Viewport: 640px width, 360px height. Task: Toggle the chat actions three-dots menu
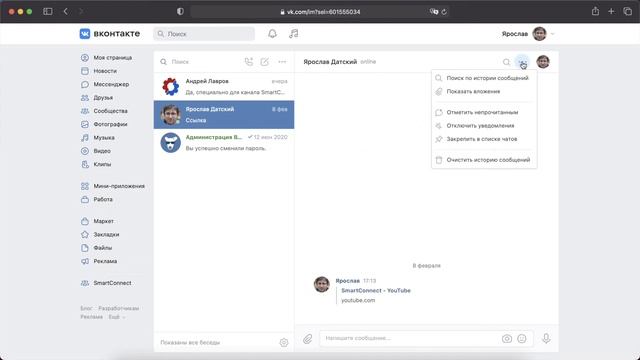(522, 62)
